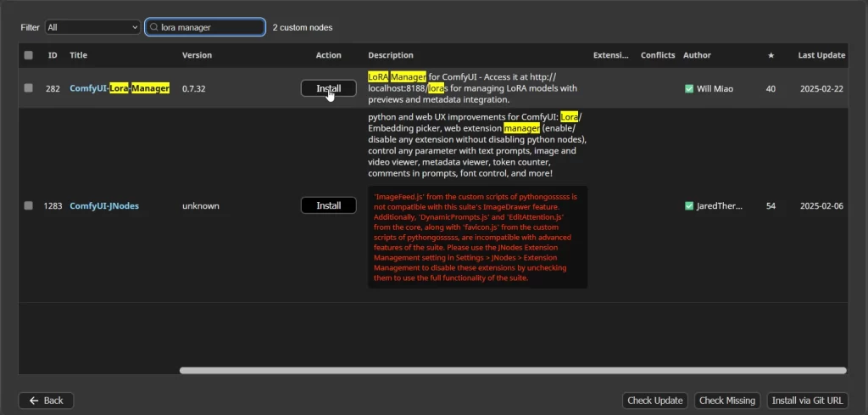The image size is (868, 415).
Task: Open the Filter dropdown set to All
Action: pyautogui.click(x=92, y=27)
